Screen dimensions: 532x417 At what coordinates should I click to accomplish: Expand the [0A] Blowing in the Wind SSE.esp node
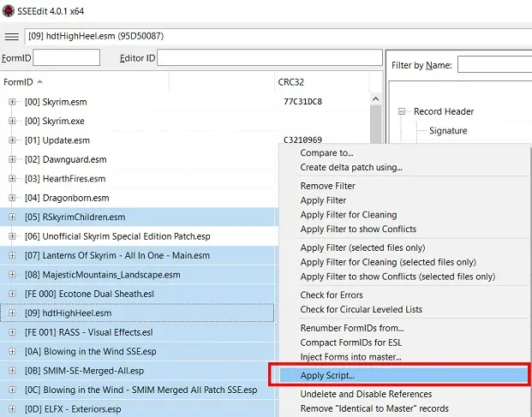(x=12, y=351)
